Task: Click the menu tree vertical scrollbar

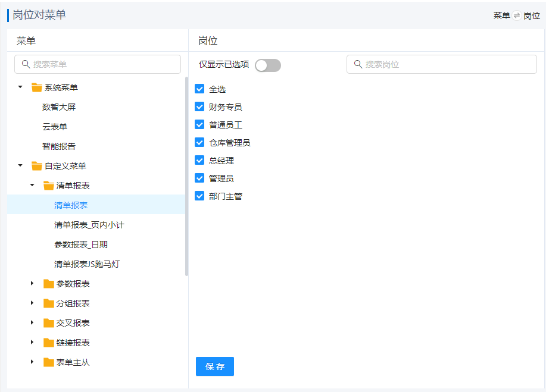Action: click(186, 178)
